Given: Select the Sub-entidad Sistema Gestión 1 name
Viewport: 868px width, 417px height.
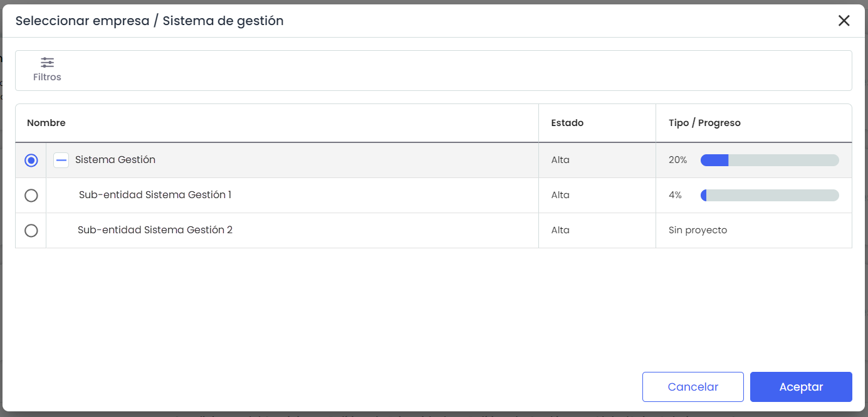Looking at the screenshot, I should (155, 195).
